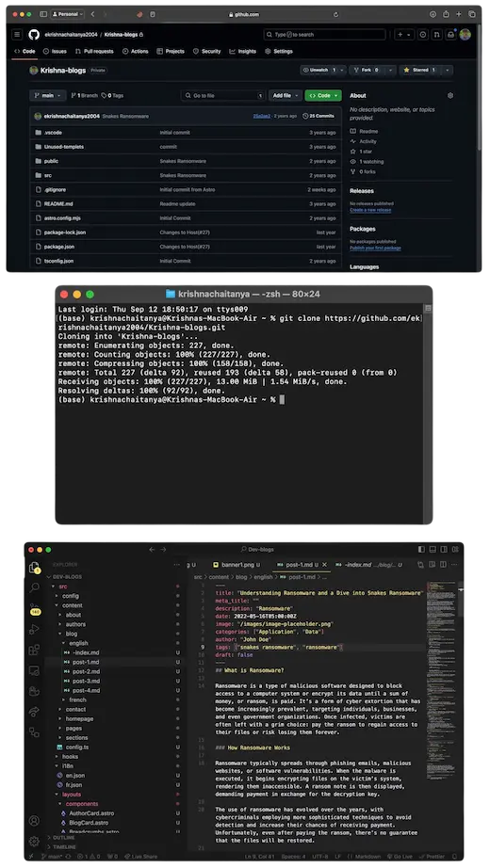
Task: Click VS Code go back arrow
Action: [152, 549]
